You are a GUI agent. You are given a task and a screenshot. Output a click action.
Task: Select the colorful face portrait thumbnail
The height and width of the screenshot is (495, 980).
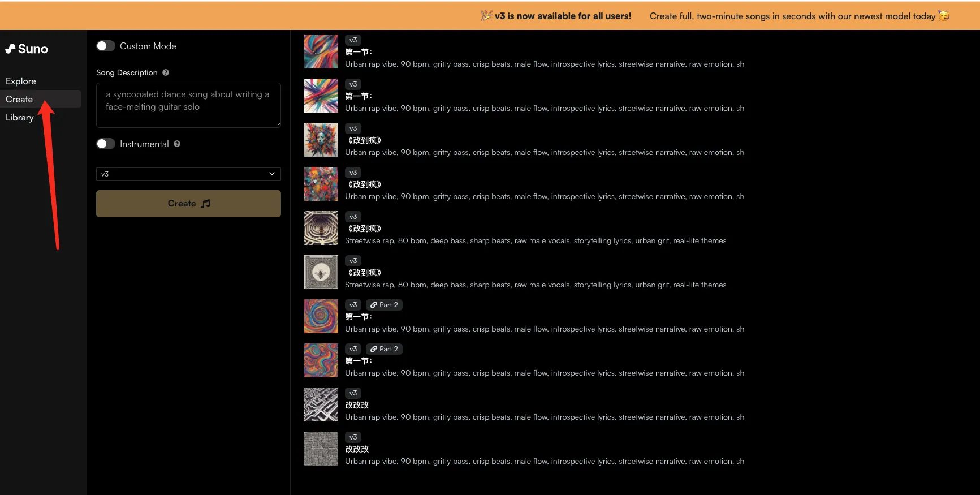(x=321, y=140)
